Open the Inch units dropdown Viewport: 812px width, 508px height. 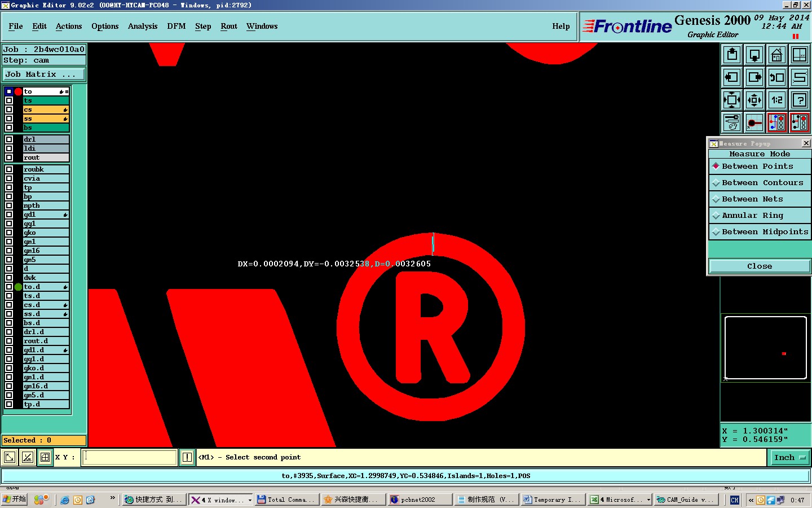[x=790, y=458]
